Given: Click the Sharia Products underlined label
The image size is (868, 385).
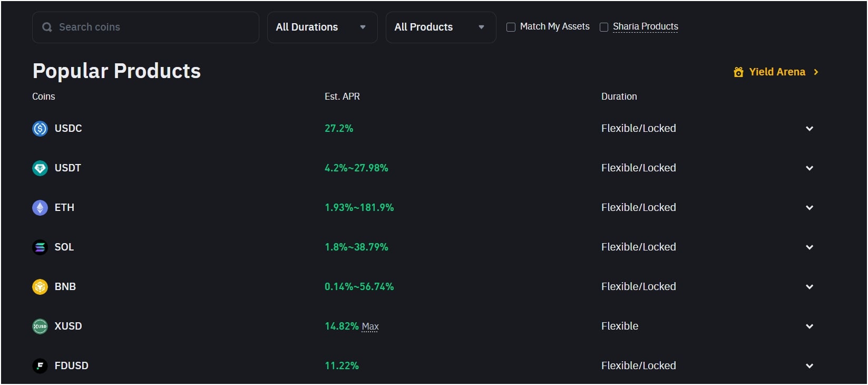Looking at the screenshot, I should tap(645, 26).
